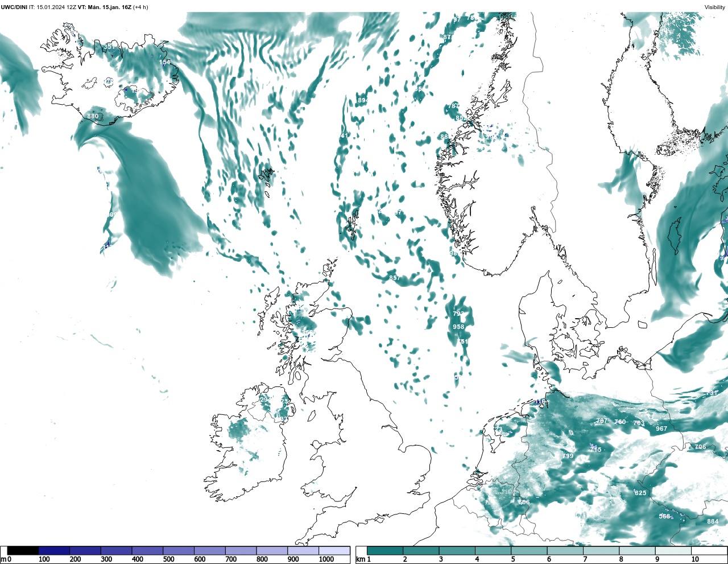Click the darkest teal 1–2 km legend swatch
The image size is (728, 564).
[x=385, y=551]
